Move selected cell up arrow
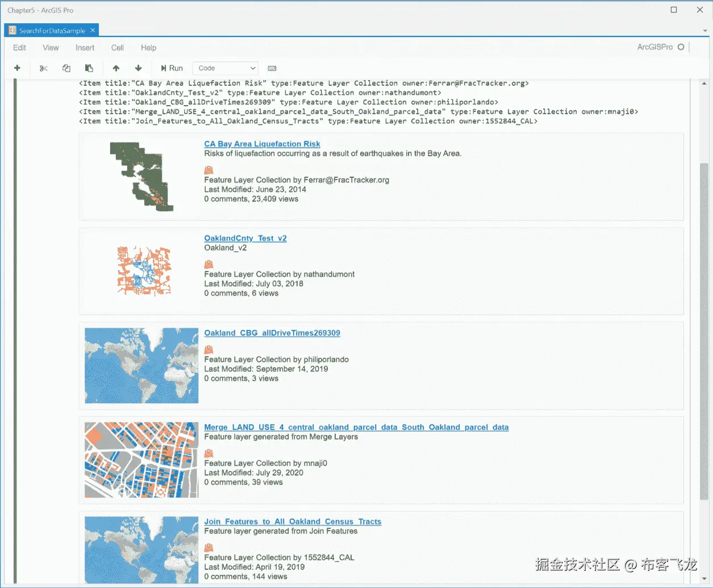The image size is (713, 588). click(116, 68)
